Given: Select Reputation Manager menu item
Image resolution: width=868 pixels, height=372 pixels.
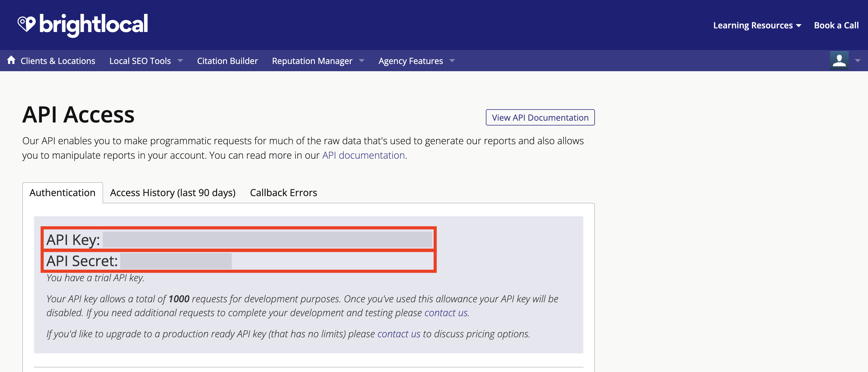Looking at the screenshot, I should tap(312, 61).
